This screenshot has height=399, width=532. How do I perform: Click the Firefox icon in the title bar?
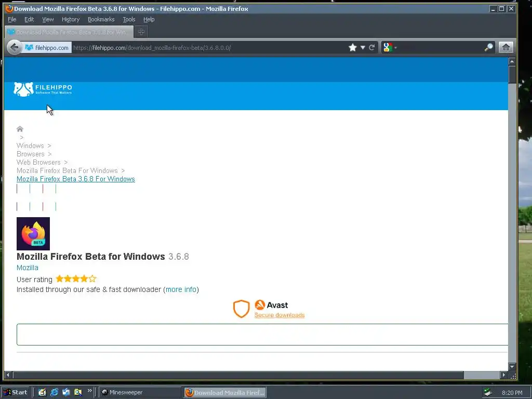[9, 8]
